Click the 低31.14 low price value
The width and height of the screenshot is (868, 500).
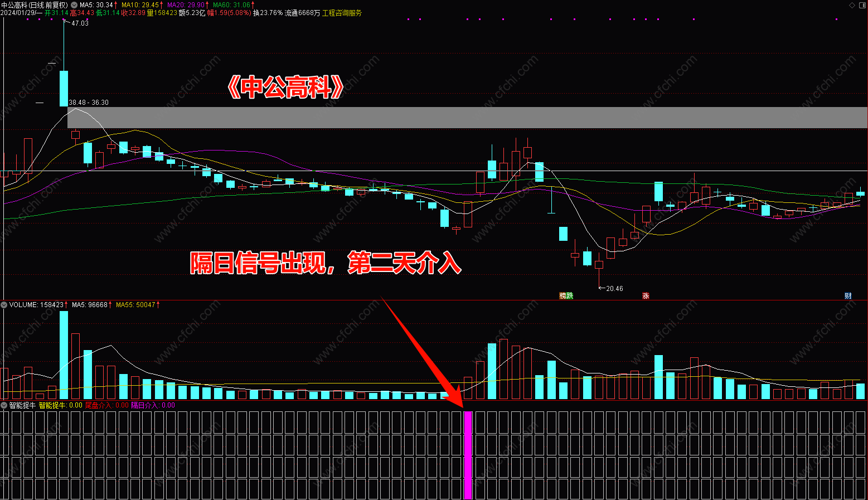pyautogui.click(x=108, y=13)
